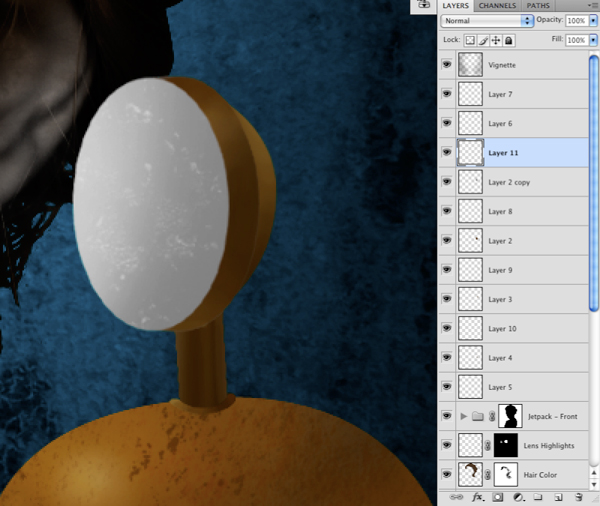Open the Fill slider dropdown arrow
The height and width of the screenshot is (506, 600).
pos(593,40)
